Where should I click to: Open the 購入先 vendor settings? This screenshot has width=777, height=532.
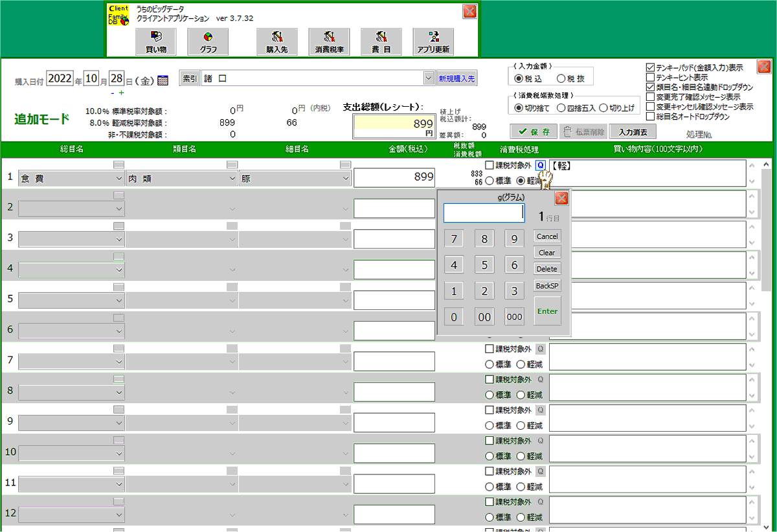(x=276, y=42)
